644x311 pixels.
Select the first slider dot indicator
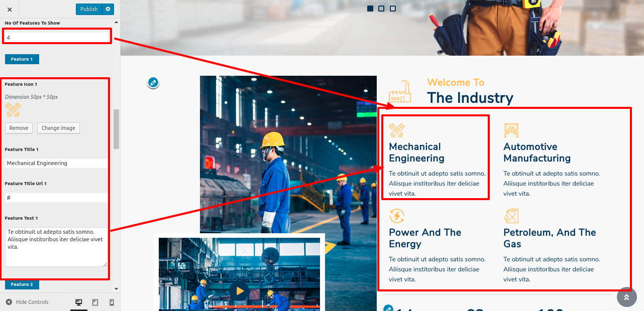point(370,9)
